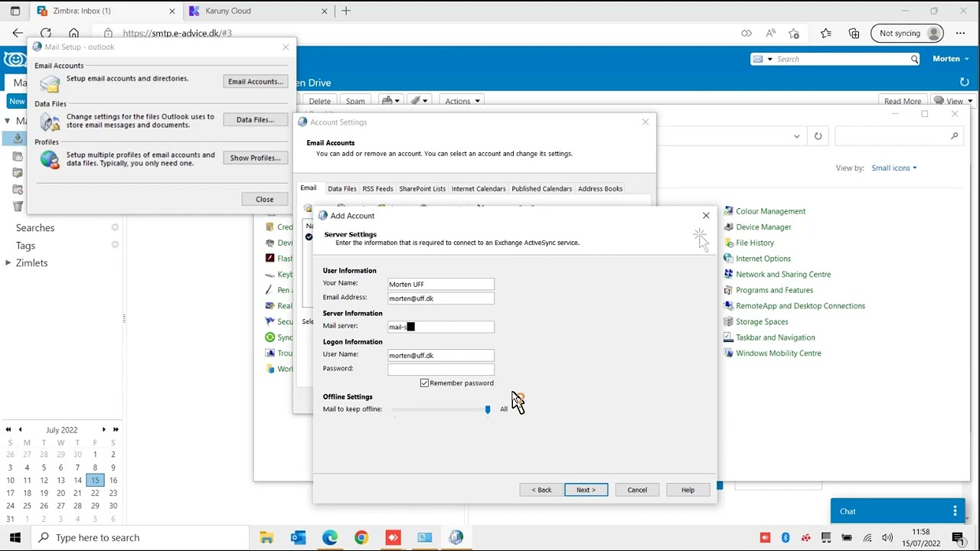Screen dimensions: 980x551
Task: Open Outlook from the taskbar
Action: pyautogui.click(x=298, y=537)
